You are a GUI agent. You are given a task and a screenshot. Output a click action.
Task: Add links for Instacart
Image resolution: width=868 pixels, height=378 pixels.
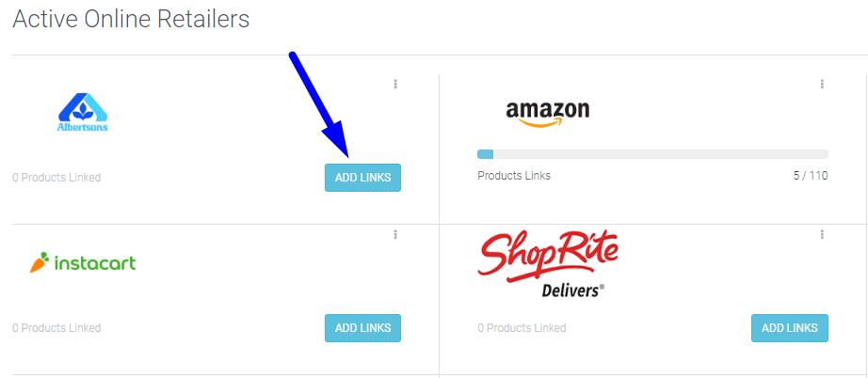[362, 328]
